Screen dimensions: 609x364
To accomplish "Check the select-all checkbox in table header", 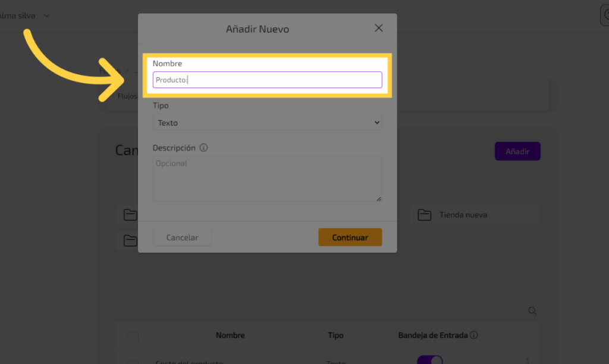I will pos(133,337).
